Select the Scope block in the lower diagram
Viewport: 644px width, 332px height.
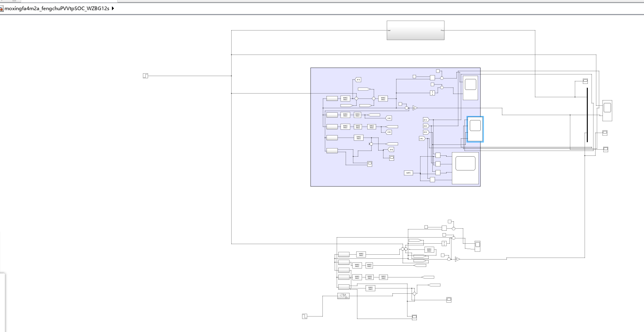click(x=478, y=246)
